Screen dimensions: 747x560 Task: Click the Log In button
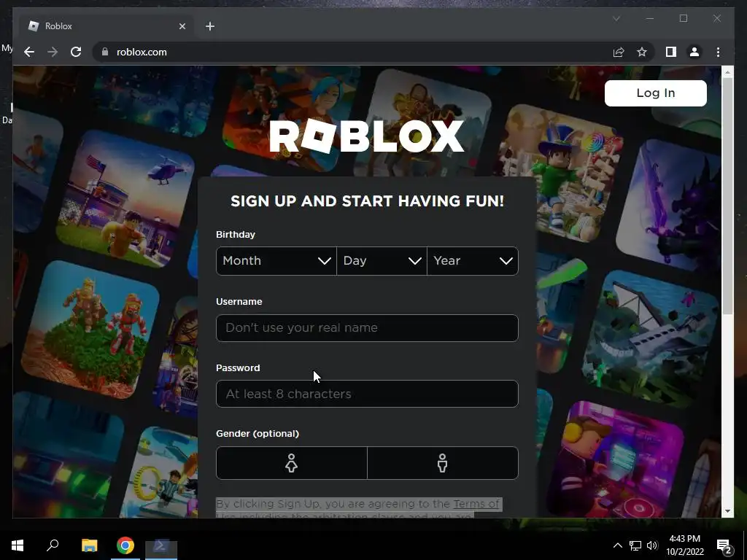tap(656, 93)
